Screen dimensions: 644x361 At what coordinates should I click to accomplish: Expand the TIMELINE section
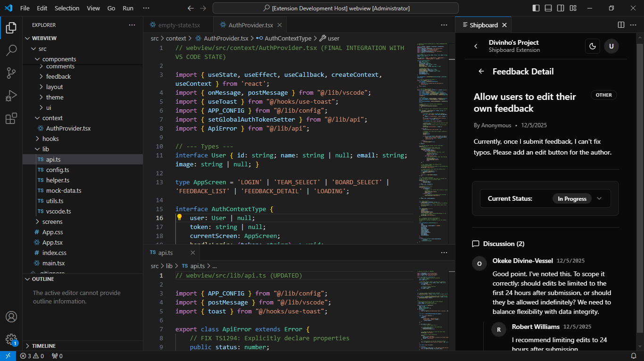coord(44,345)
